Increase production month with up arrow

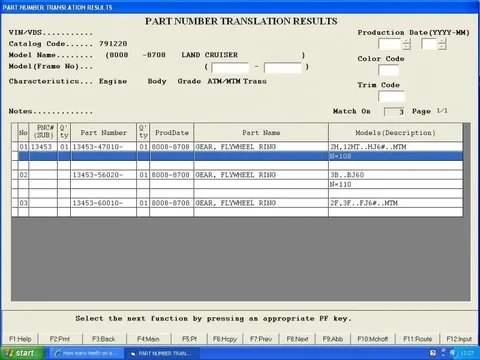pos(442,41)
